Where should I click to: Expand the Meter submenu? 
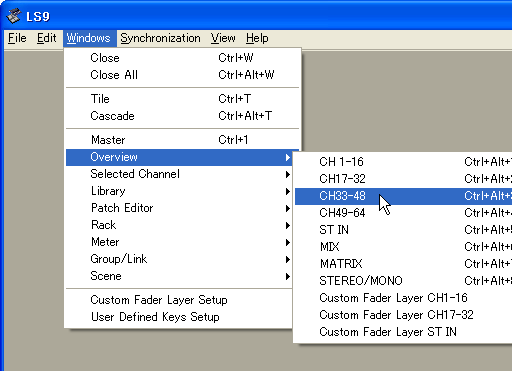(x=179, y=242)
